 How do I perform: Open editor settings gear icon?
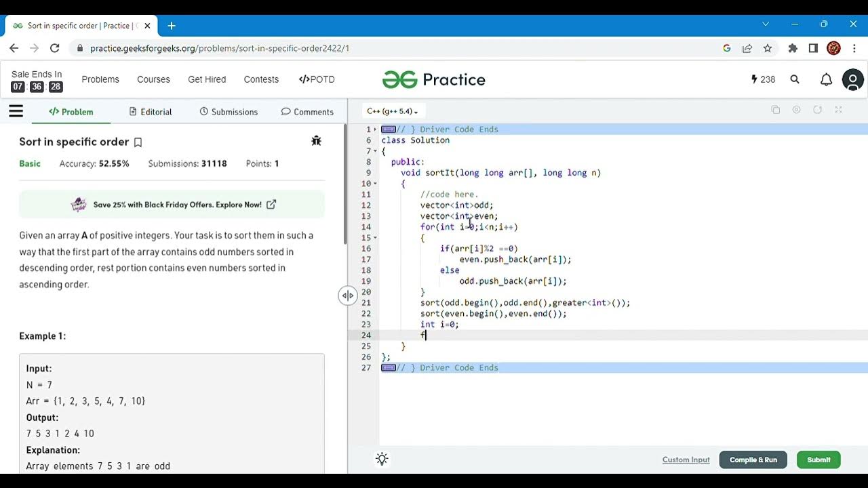(797, 110)
